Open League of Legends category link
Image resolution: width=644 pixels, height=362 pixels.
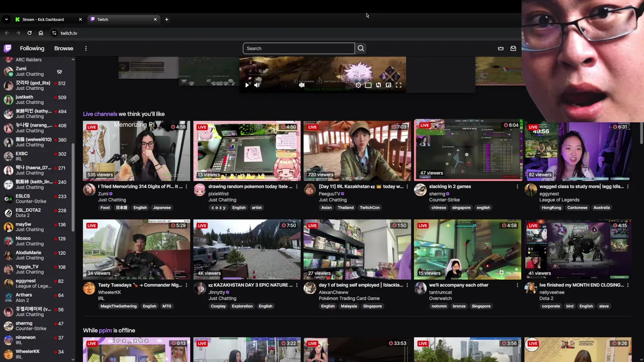pyautogui.click(x=559, y=200)
